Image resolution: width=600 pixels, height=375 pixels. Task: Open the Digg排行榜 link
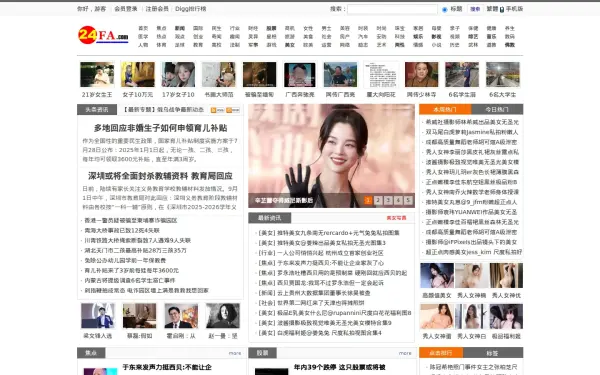click(x=191, y=9)
